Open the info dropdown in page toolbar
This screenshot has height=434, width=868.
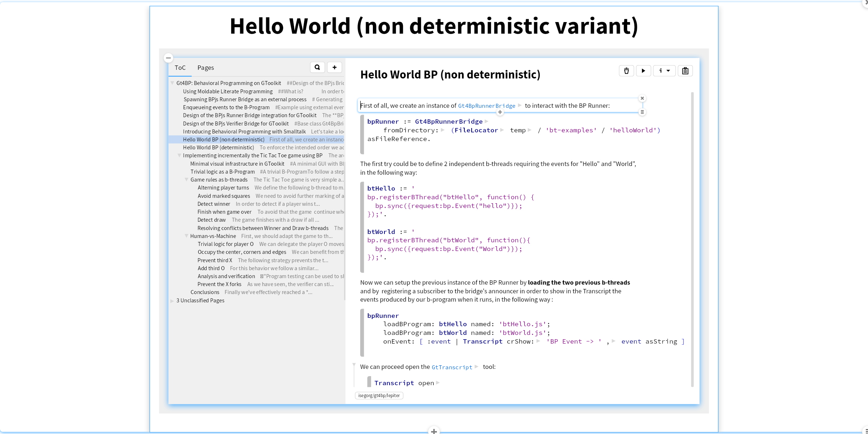[x=664, y=71]
